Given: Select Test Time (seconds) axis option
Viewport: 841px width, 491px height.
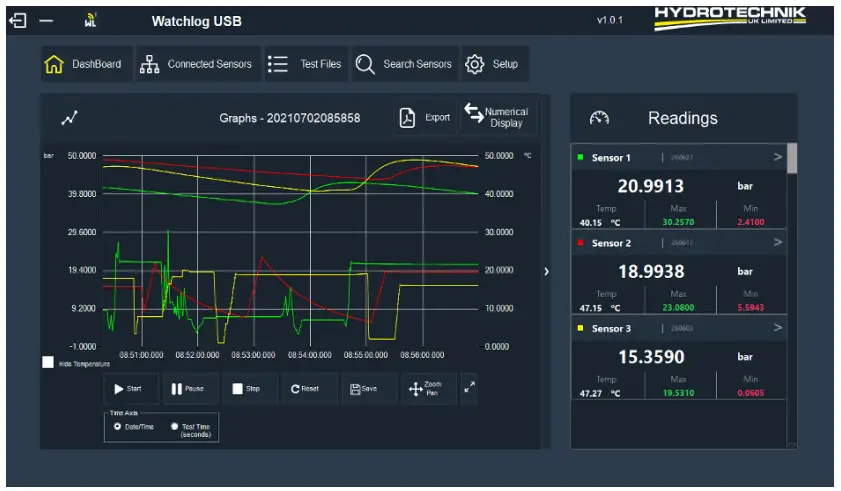Looking at the screenshot, I should point(174,427).
